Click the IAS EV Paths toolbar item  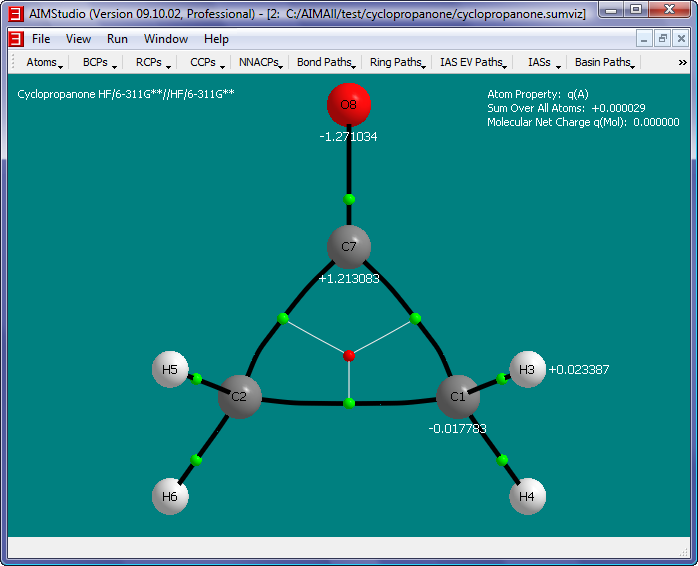473,62
